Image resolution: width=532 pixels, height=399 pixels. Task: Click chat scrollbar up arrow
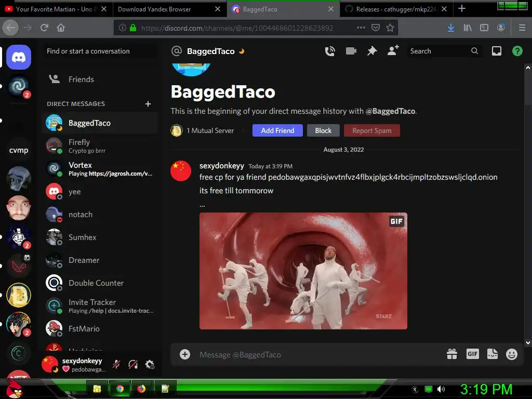click(x=528, y=68)
